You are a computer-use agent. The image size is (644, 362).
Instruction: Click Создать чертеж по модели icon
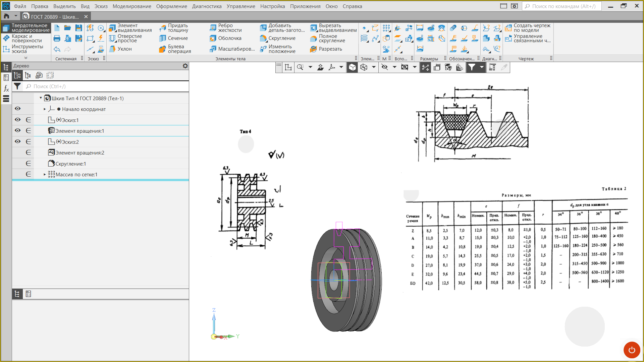[508, 28]
